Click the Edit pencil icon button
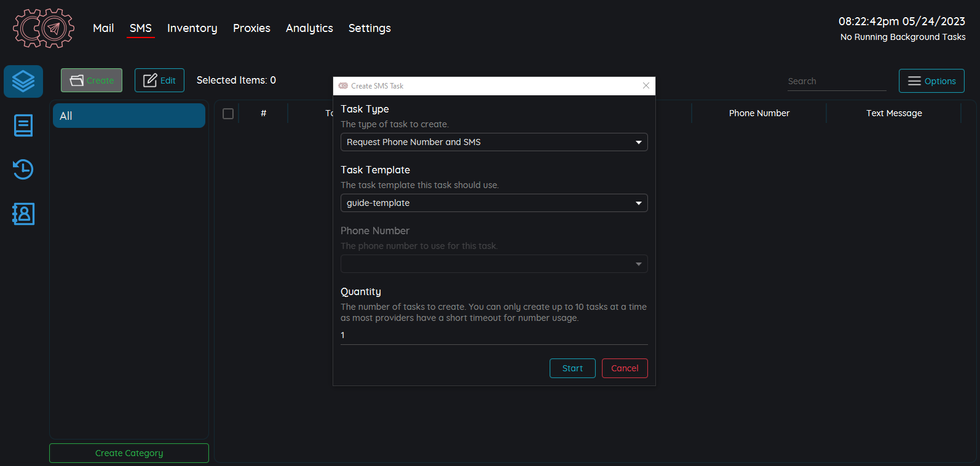 [159, 81]
